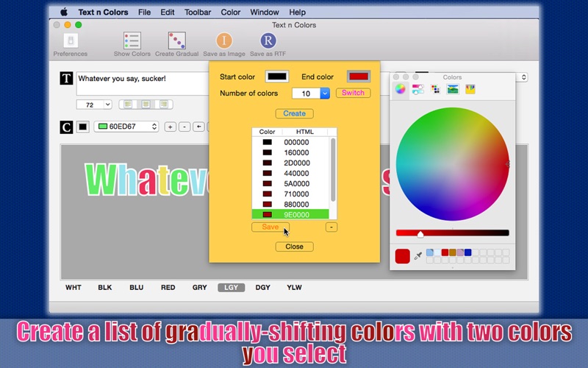Expand the Number of colors dropdown arrow
This screenshot has height=368, width=588.
pos(325,93)
